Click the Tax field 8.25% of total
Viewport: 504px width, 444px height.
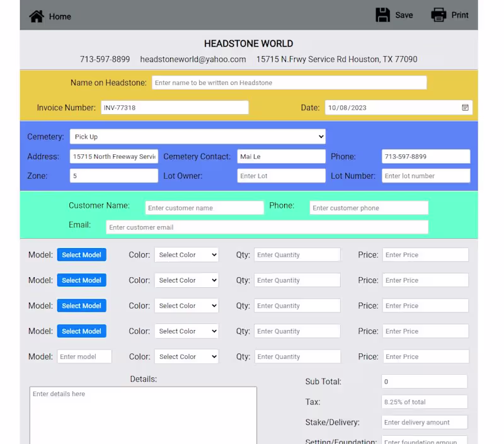(424, 402)
